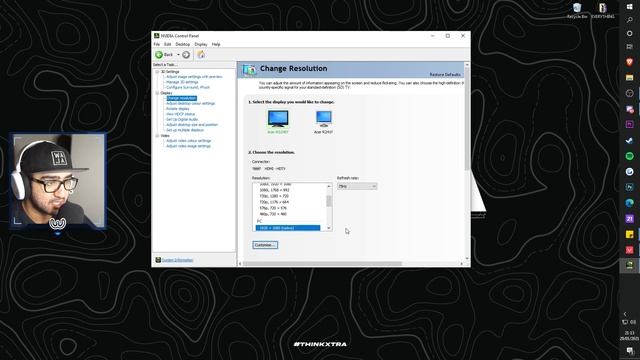Open Configure Surround, PhysX task

[x=188, y=87]
